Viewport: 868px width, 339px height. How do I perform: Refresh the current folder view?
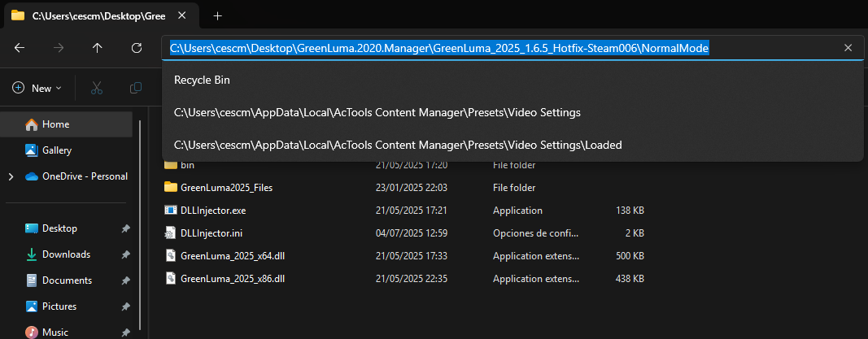(x=137, y=48)
